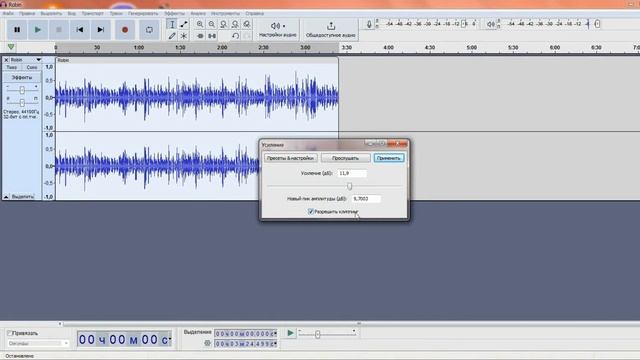Toggle the Привязать snap checkbox
Screen dimensions: 640x360
[x=10, y=333]
